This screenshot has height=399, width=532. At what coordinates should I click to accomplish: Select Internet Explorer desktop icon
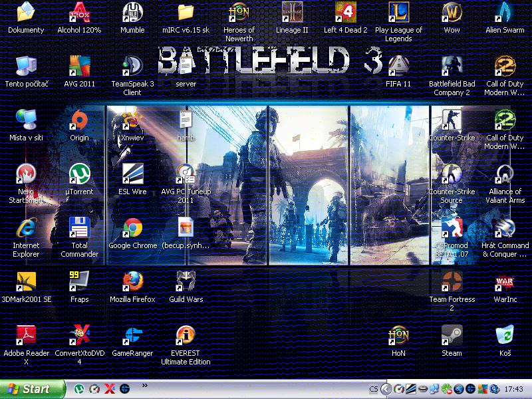[x=26, y=227]
